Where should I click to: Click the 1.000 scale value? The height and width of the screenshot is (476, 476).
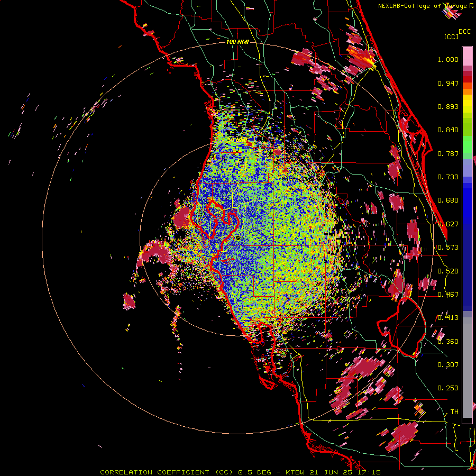(x=448, y=59)
